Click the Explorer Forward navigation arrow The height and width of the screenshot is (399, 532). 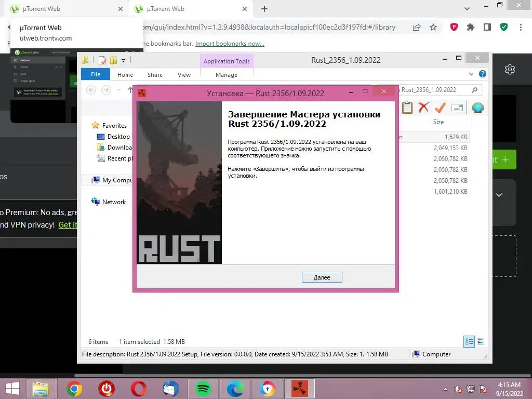point(106,90)
